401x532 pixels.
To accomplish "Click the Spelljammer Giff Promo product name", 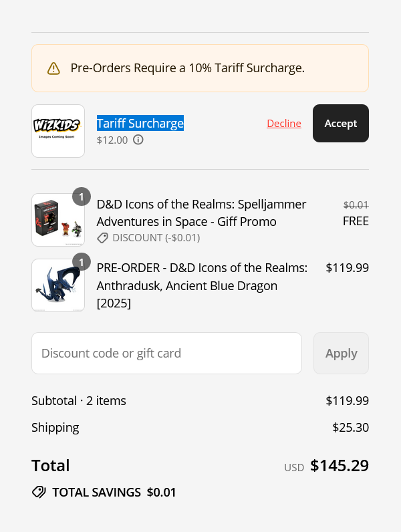I will click(202, 213).
